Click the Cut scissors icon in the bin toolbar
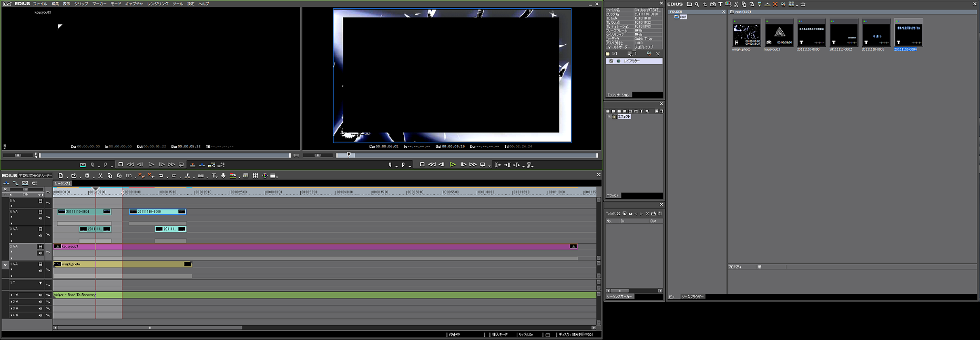Screen dimensions: 980x340 (x=736, y=4)
